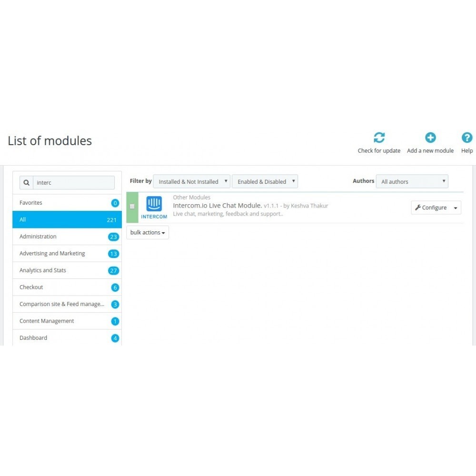476x476 pixels.
Task: Click the List of modules heading
Action: pyautogui.click(x=50, y=141)
